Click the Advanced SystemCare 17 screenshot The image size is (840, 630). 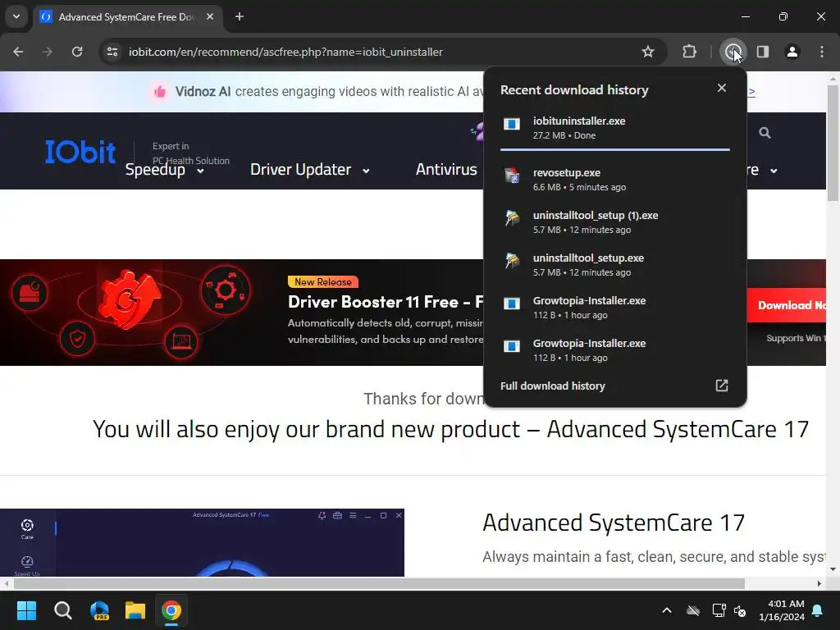point(202,543)
